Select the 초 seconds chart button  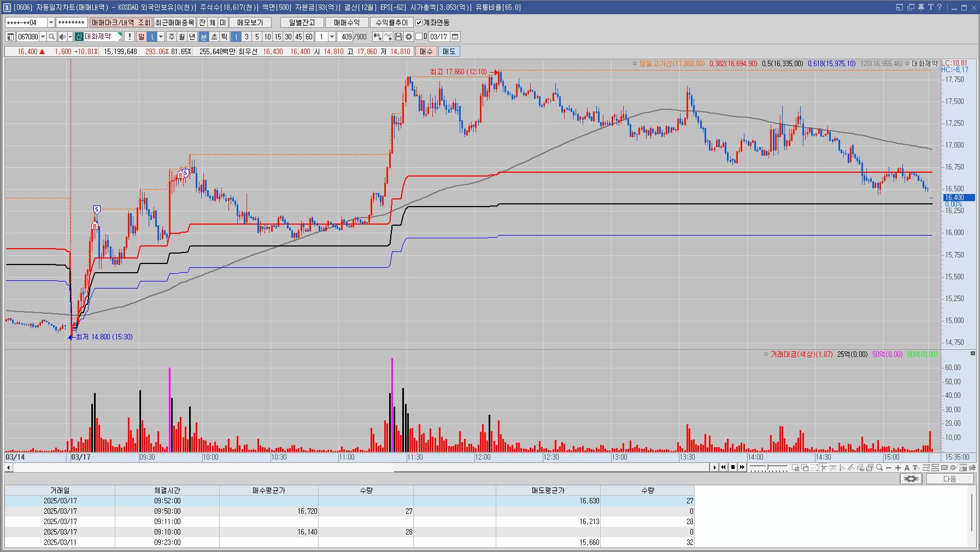click(x=214, y=37)
